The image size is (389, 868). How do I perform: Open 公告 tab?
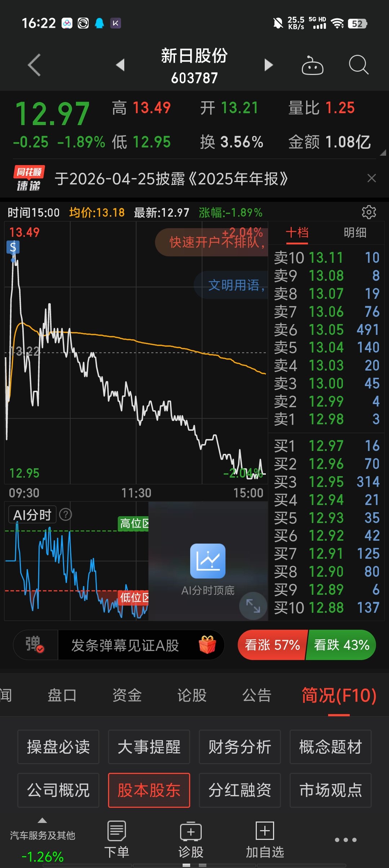[x=256, y=695]
